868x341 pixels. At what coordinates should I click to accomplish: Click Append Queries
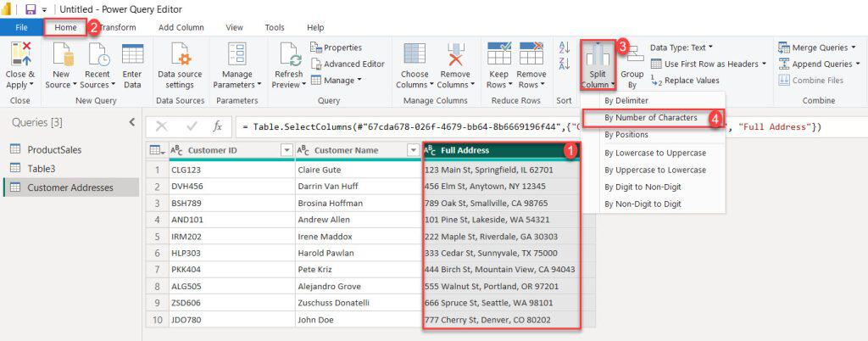tap(819, 64)
